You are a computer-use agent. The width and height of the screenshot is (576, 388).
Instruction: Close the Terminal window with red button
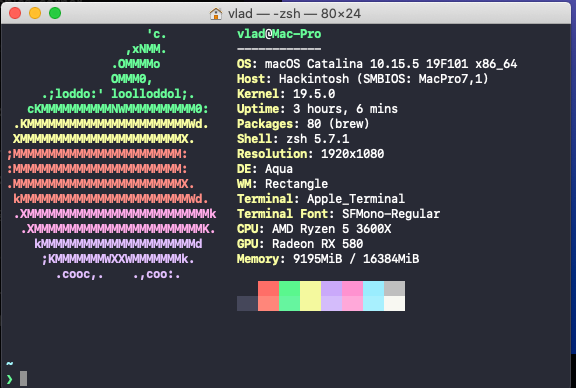[15, 14]
